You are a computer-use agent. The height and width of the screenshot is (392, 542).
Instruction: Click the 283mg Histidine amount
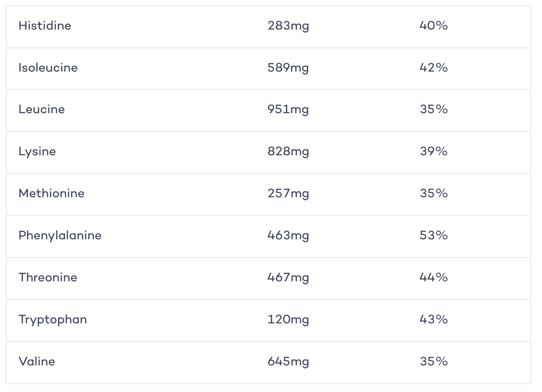click(288, 26)
